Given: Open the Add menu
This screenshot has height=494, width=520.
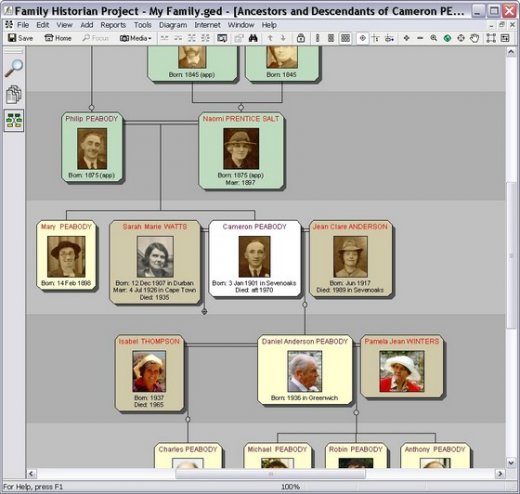Looking at the screenshot, I should tap(87, 25).
